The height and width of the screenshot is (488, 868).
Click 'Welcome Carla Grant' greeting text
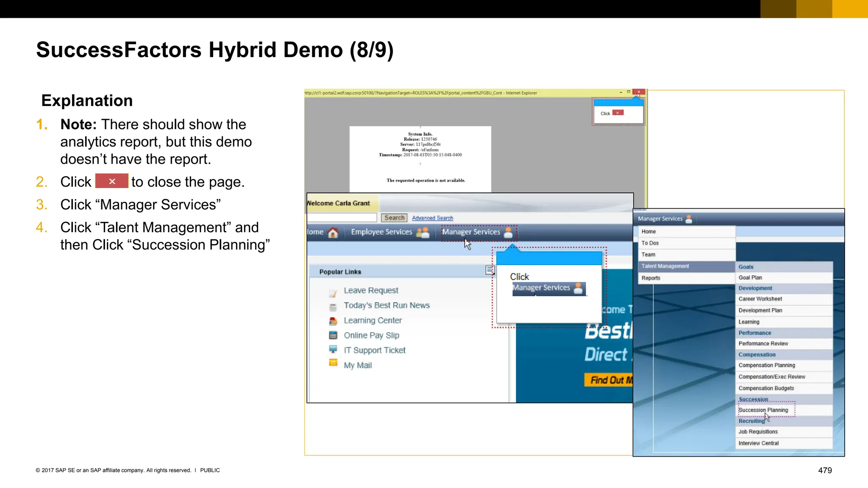point(338,203)
